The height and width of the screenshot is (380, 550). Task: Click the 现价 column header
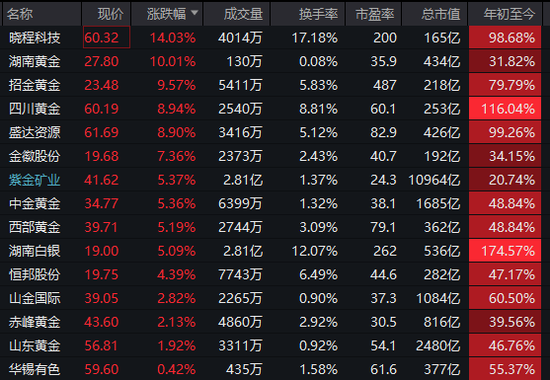click(110, 14)
